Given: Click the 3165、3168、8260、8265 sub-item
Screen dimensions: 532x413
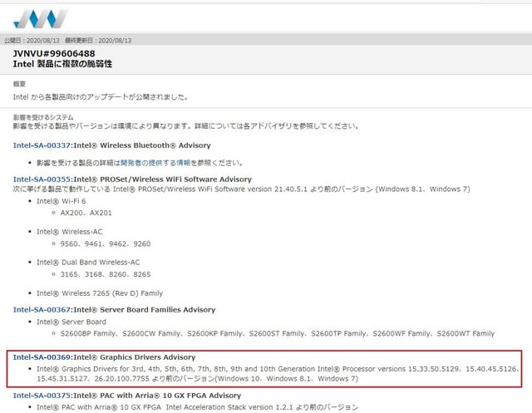Looking at the screenshot, I should [106, 274].
